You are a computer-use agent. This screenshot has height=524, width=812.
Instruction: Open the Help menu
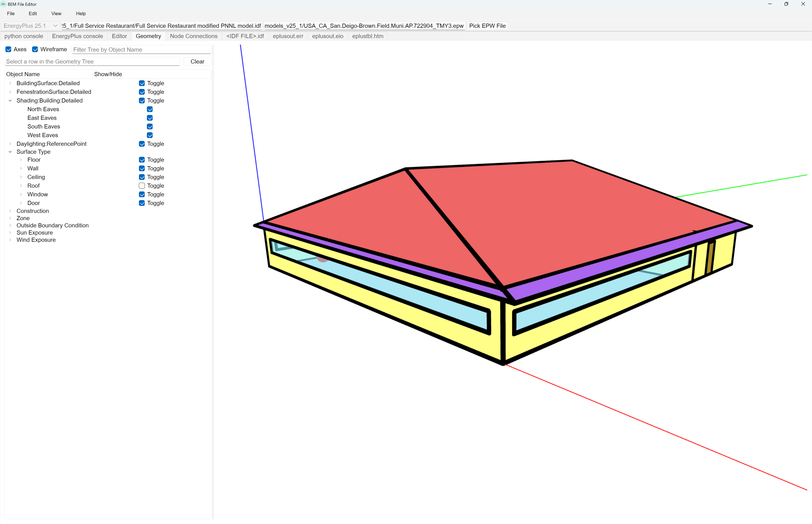pyautogui.click(x=81, y=14)
